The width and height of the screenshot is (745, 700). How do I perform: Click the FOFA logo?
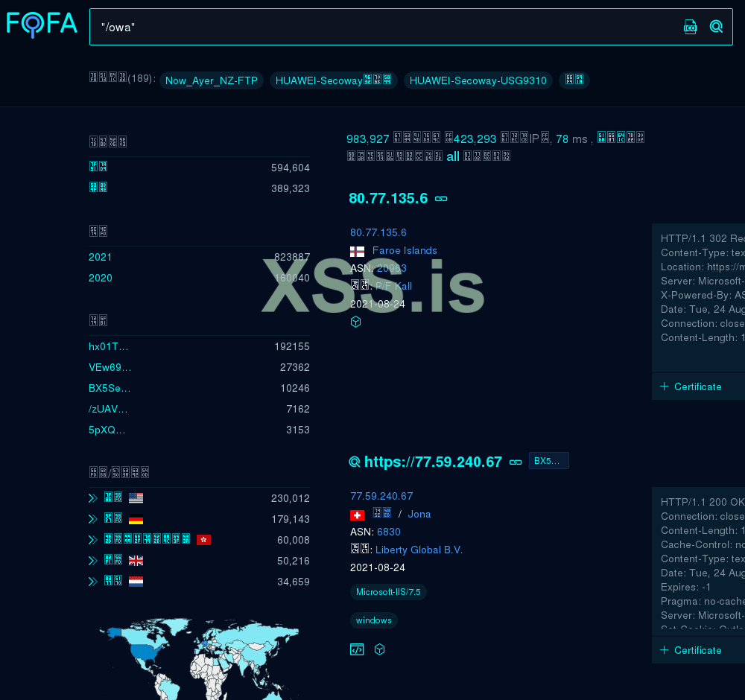click(42, 24)
